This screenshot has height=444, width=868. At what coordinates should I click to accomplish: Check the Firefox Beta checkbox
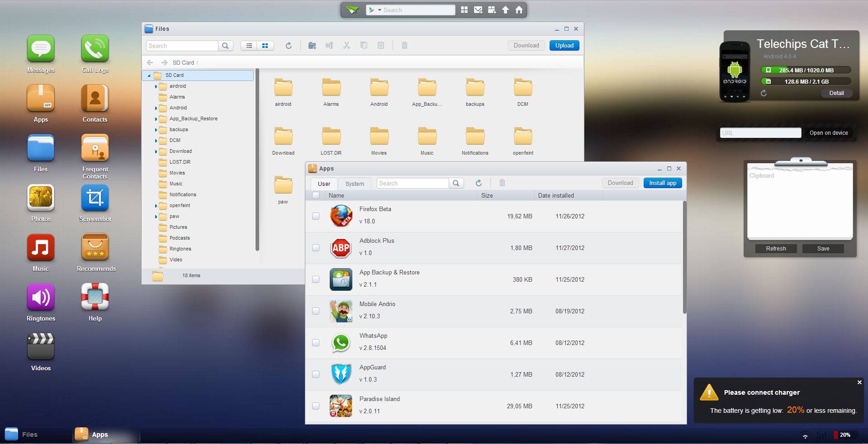[316, 216]
